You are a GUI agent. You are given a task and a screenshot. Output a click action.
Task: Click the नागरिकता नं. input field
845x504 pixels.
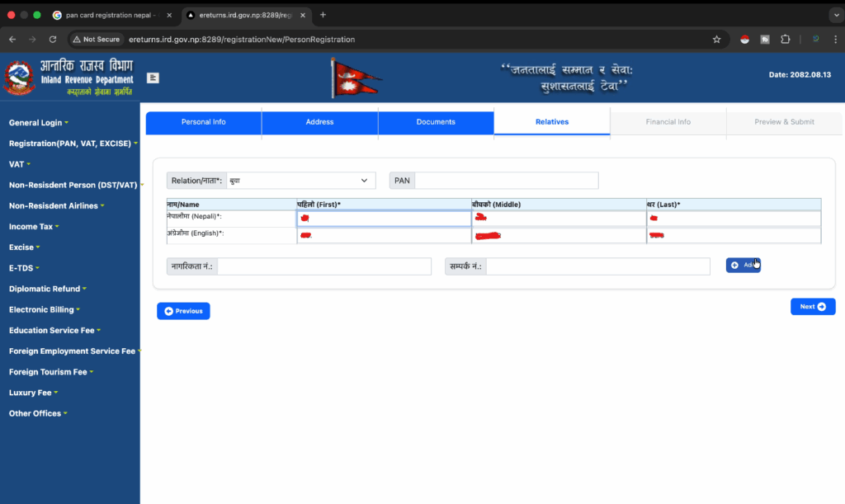coord(323,266)
